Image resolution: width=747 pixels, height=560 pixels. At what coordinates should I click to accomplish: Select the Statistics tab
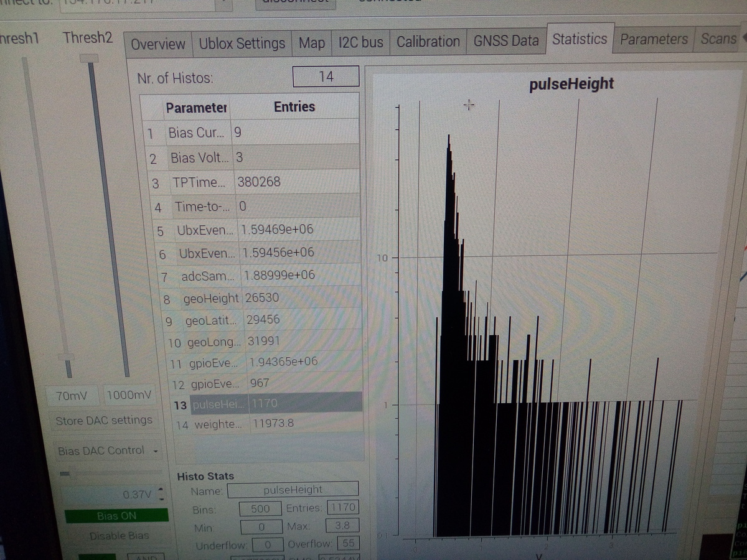(x=580, y=39)
